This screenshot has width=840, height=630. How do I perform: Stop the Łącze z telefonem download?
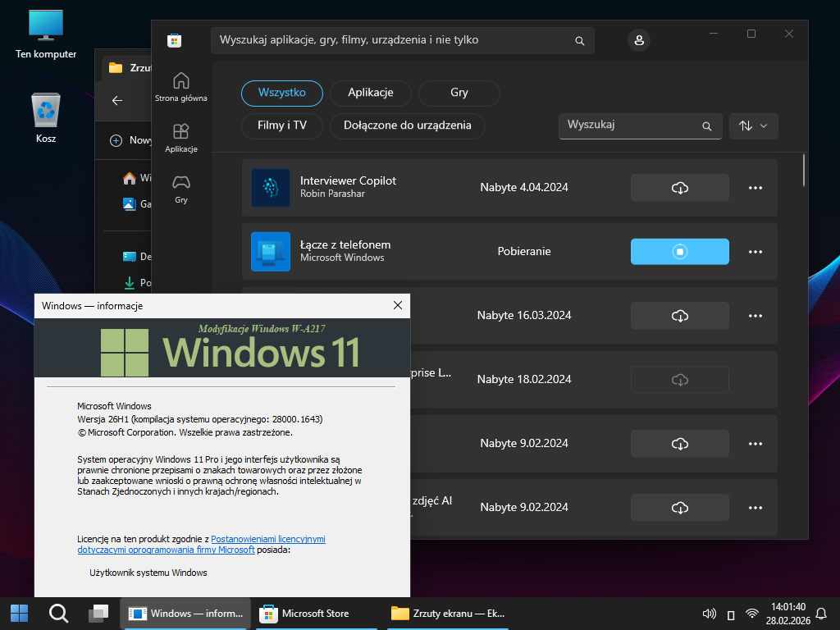click(679, 252)
